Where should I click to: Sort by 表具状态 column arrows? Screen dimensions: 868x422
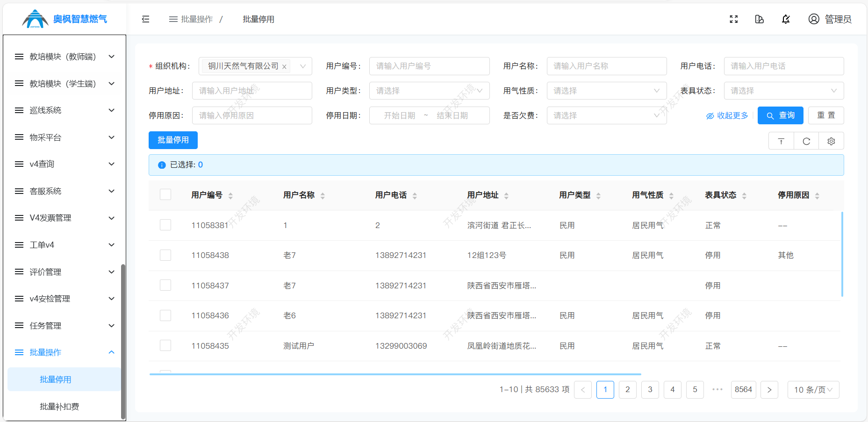click(744, 196)
